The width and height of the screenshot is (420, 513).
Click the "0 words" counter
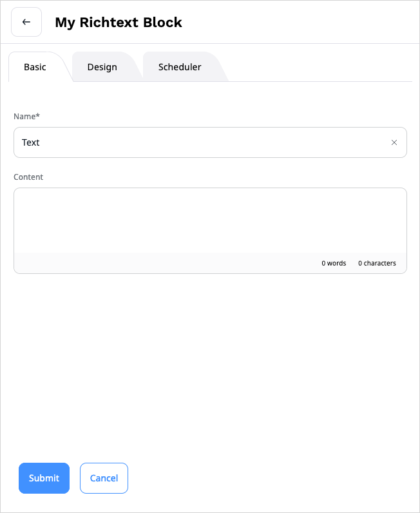(x=334, y=263)
